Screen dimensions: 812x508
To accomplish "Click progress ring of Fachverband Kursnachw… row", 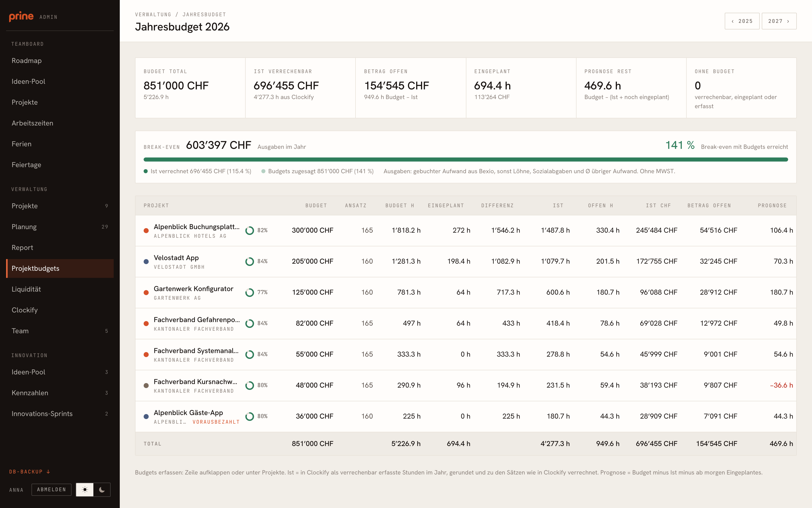I will point(250,385).
